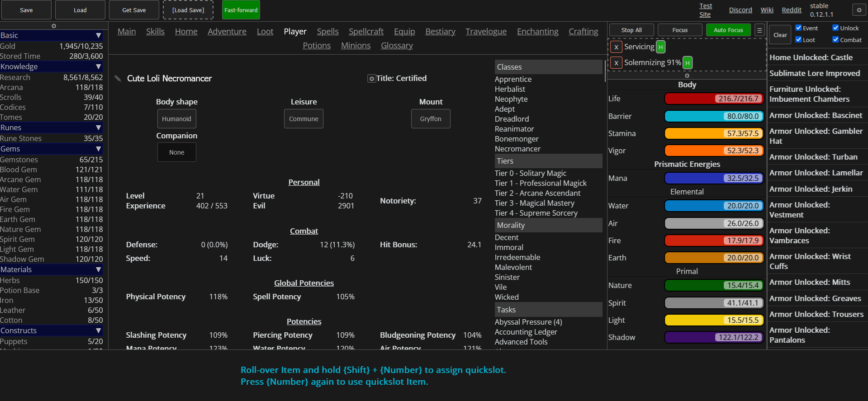
Task: Uncheck the Unlock log filter
Action: point(835,28)
